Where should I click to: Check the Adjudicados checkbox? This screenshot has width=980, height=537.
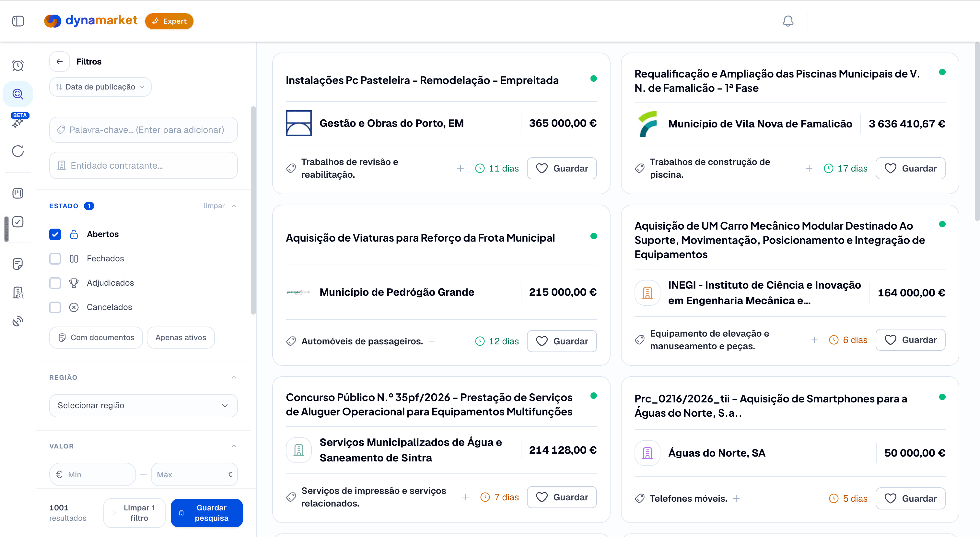pos(55,283)
